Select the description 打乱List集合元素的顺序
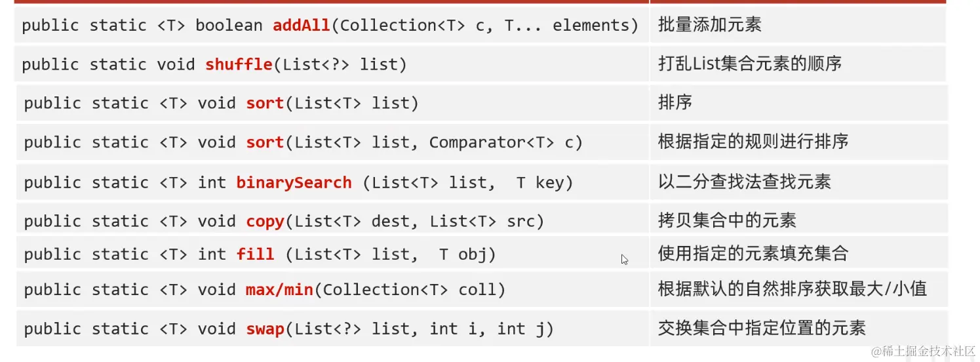Screen dimensions: 980x362 (750, 64)
